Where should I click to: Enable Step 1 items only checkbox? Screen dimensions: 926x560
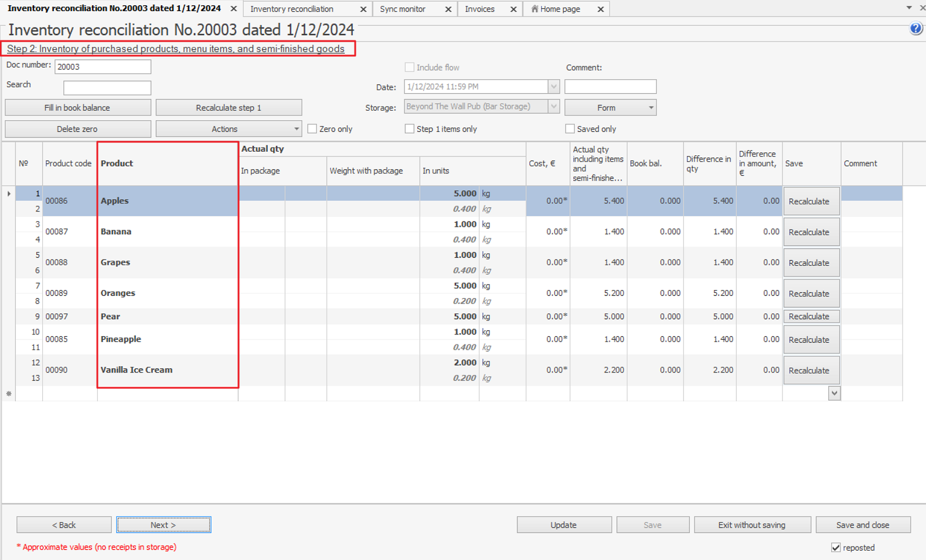410,129
